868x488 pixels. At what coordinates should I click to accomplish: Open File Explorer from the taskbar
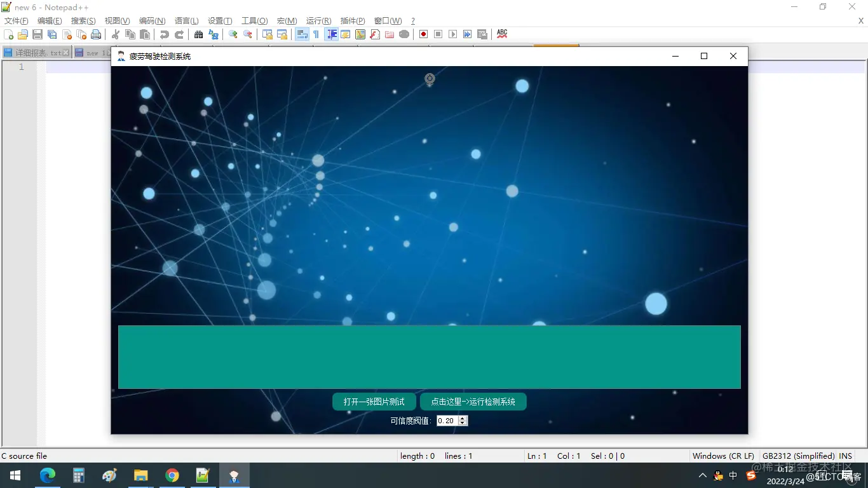pyautogui.click(x=141, y=475)
